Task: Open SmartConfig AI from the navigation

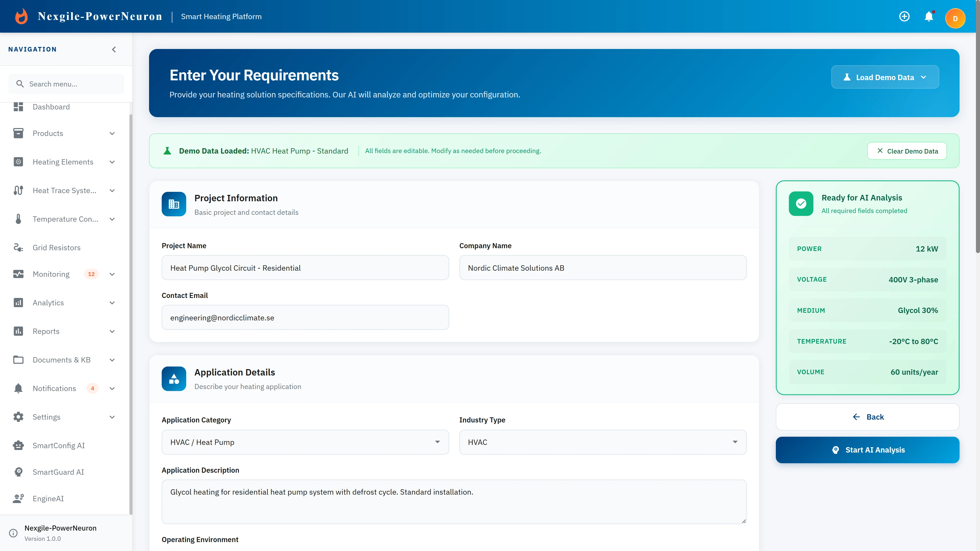Action: point(59,445)
